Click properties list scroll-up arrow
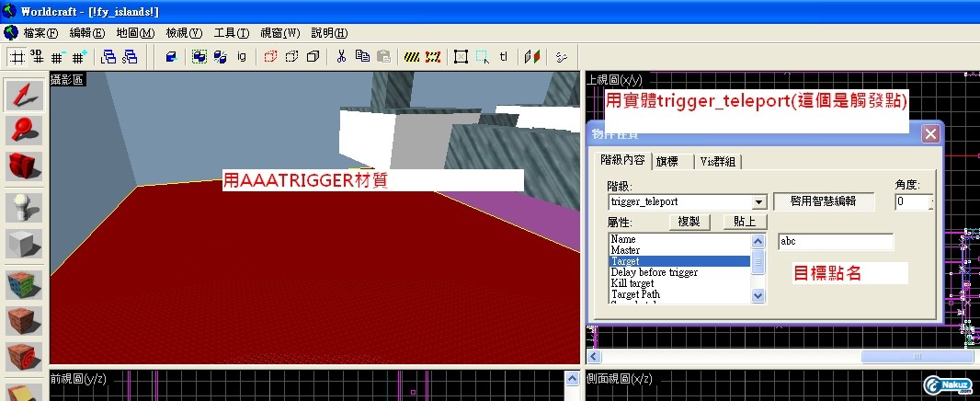 click(x=758, y=241)
